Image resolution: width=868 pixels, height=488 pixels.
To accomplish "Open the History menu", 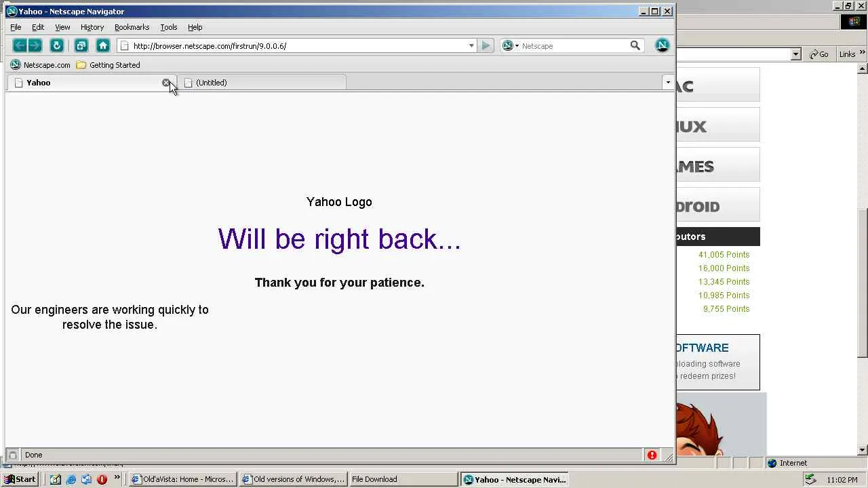I will [x=92, y=27].
